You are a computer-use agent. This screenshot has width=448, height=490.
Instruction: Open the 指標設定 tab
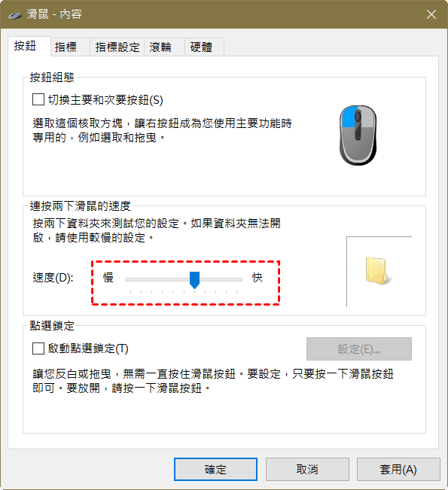(117, 47)
